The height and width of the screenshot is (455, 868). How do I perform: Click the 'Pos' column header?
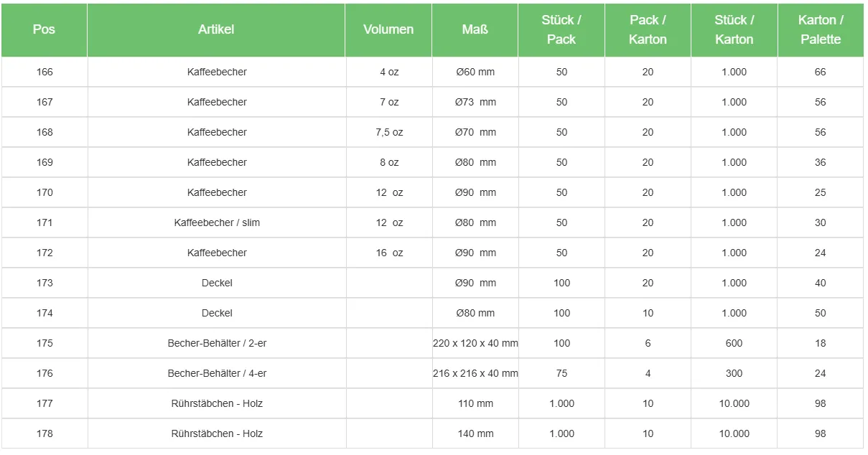click(44, 29)
